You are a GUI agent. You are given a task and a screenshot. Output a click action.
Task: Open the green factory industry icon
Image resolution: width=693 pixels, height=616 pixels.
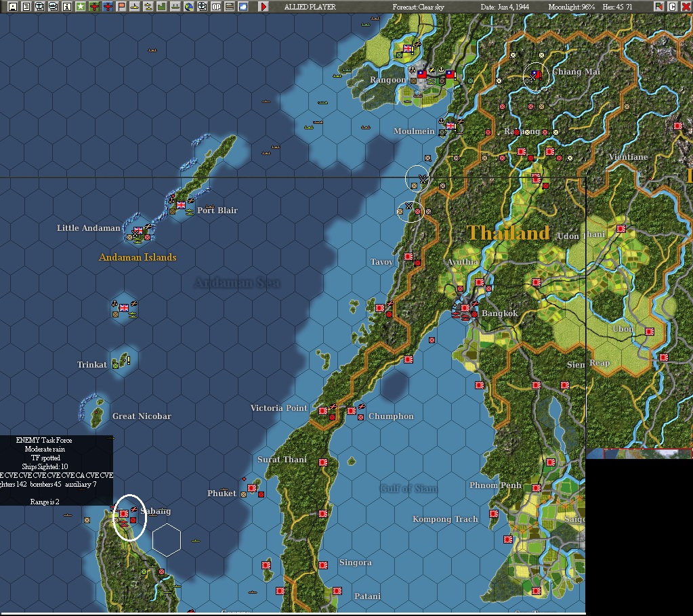tap(162, 6)
